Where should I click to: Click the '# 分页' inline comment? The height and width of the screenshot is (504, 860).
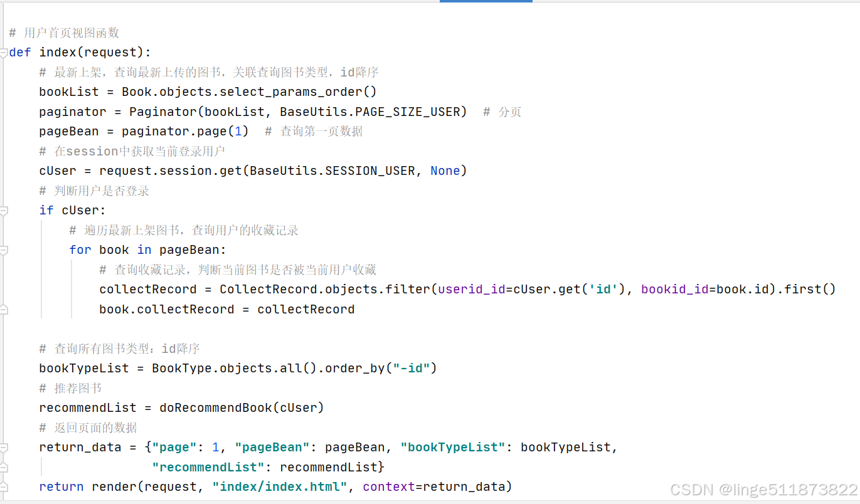pyautogui.click(x=502, y=112)
